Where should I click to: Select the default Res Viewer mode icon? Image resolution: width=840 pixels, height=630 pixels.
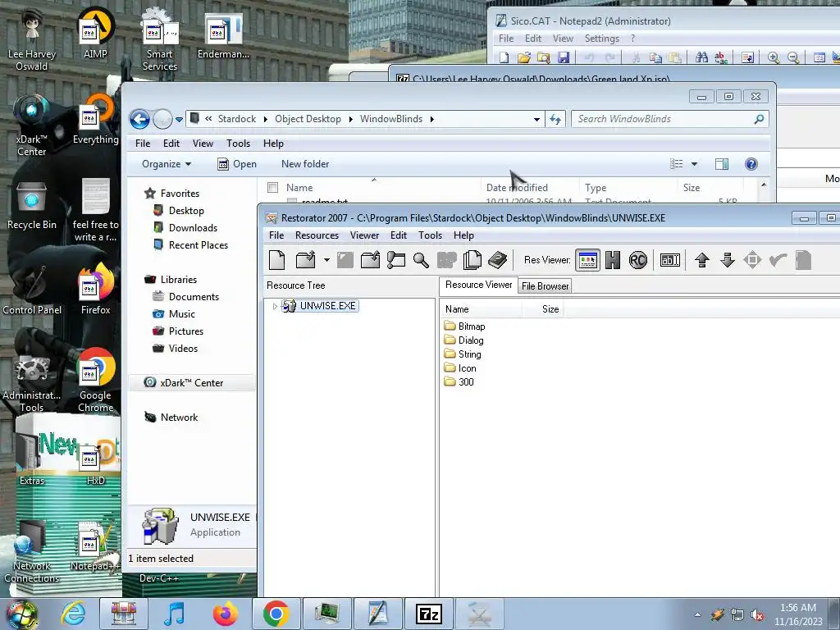tap(587, 260)
